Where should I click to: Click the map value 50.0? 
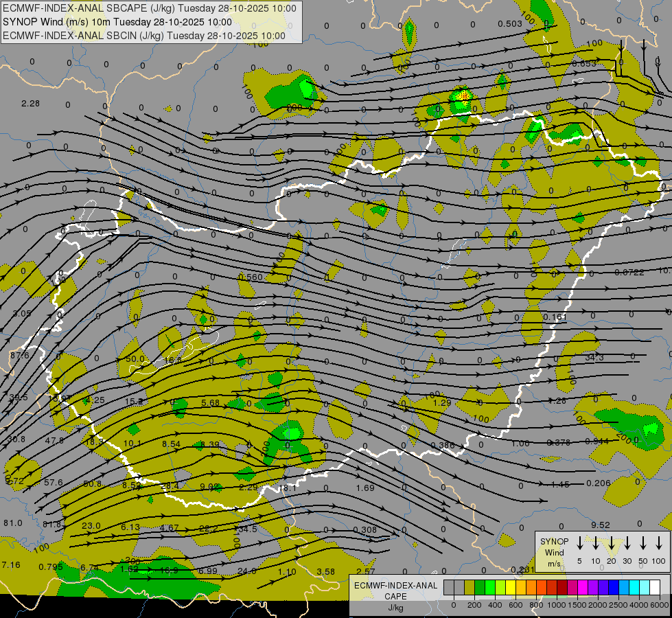tap(135, 358)
